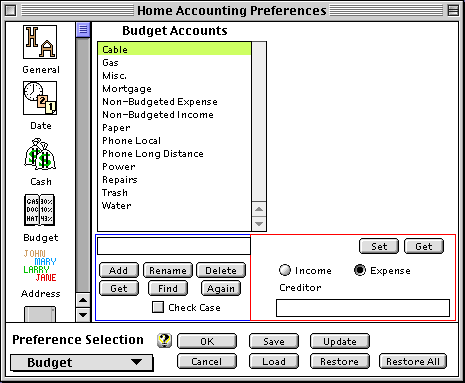This screenshot has width=465, height=383.
Task: Open the Address names icon
Action: tap(40, 266)
